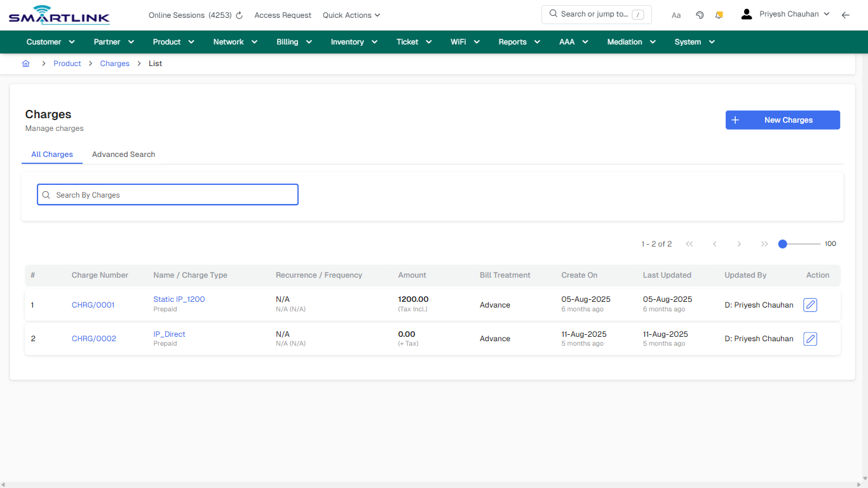Open the CHRG/0001 charge link
Image resolution: width=868 pixels, height=488 pixels.
(x=93, y=304)
